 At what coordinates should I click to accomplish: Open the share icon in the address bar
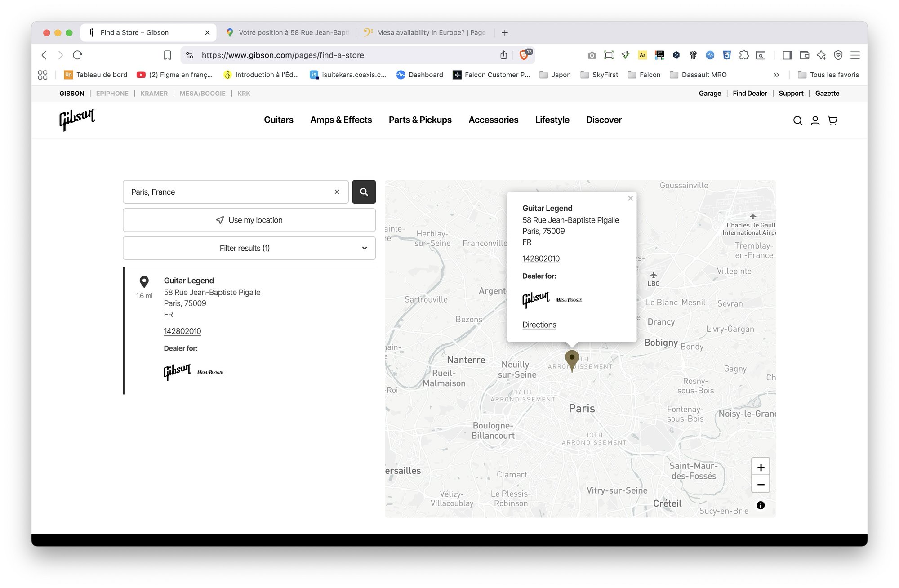point(503,55)
